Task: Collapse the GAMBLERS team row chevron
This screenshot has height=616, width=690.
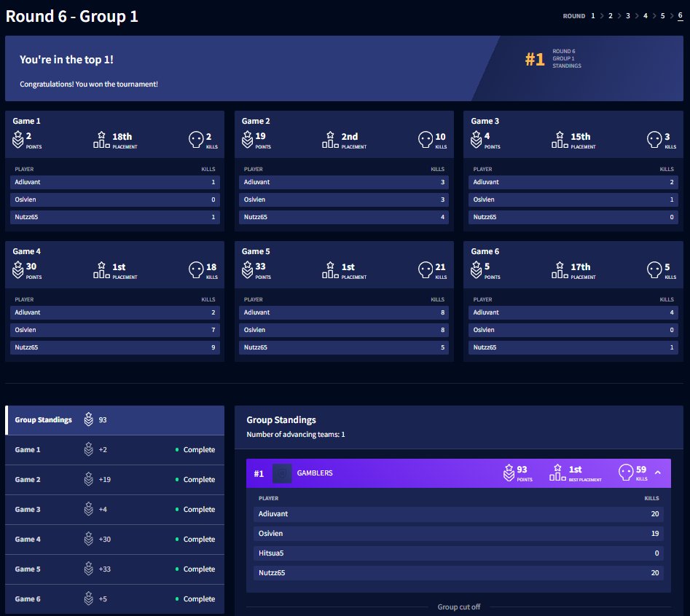Action: pos(658,473)
